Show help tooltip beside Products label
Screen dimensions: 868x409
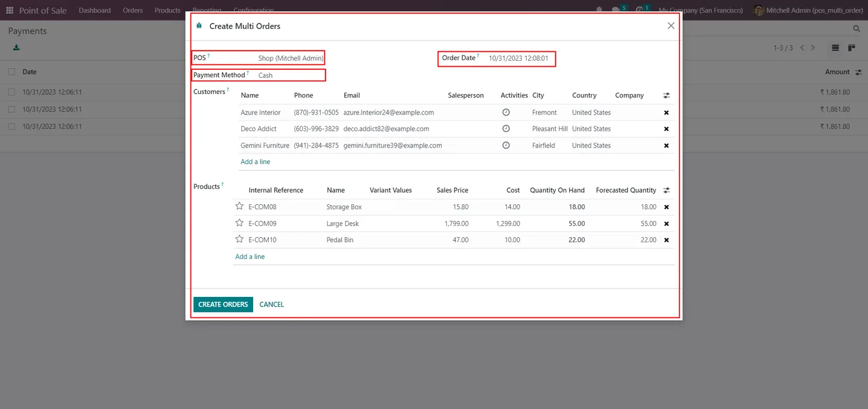coord(222,184)
